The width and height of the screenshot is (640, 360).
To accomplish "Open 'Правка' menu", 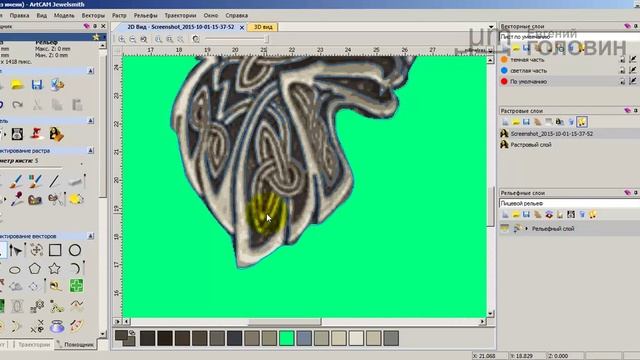I will [19, 16].
